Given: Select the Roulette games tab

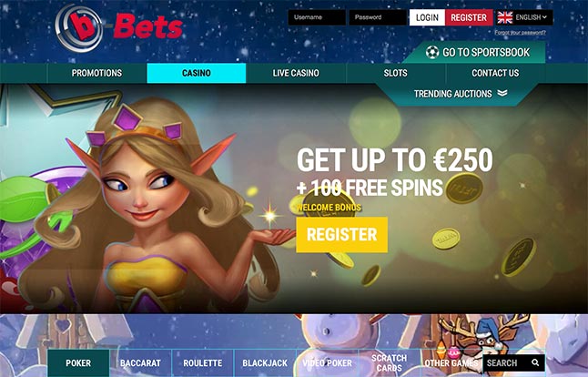Looking at the screenshot, I should click(x=202, y=362).
